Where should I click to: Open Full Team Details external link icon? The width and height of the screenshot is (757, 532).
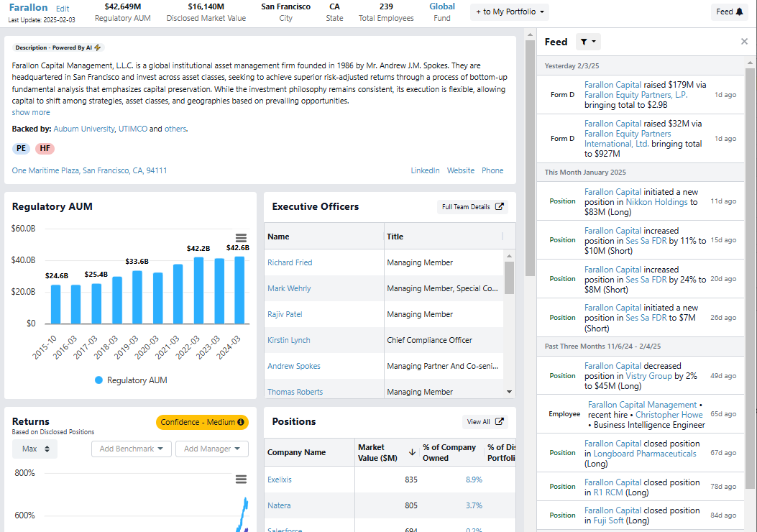click(x=499, y=206)
